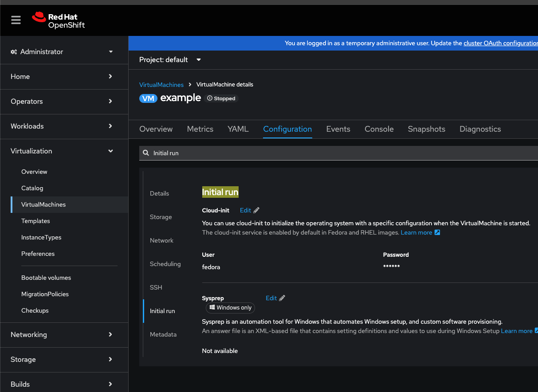Screen dimensions: 538x392
Task: Click the Red Hat OpenShift logo
Action: (58, 20)
